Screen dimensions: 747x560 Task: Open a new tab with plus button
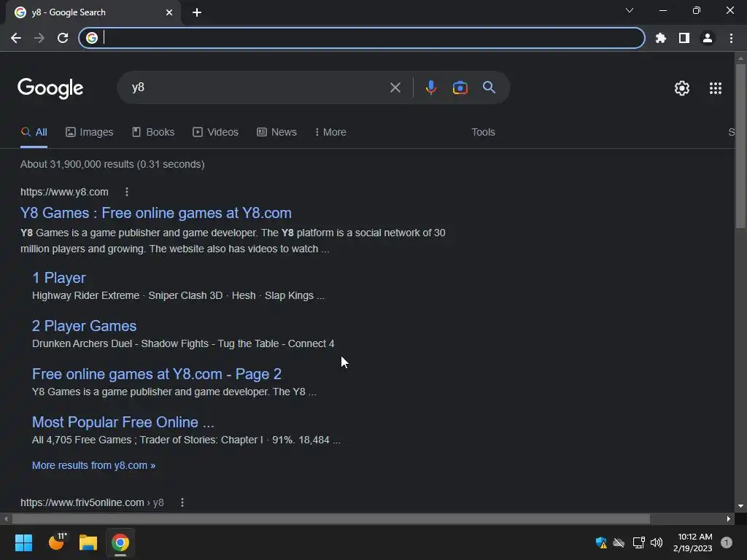pyautogui.click(x=197, y=12)
